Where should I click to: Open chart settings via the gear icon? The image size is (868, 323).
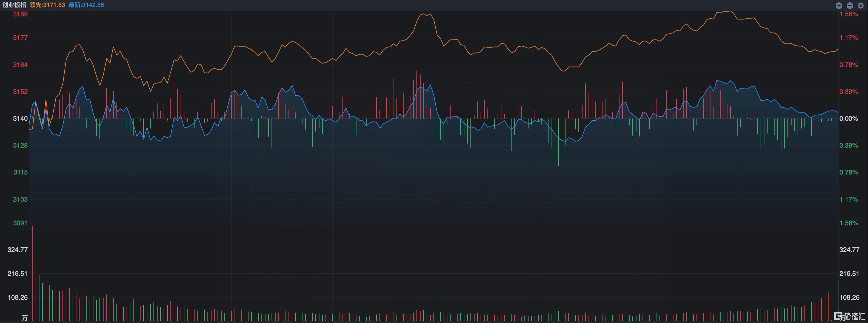tap(861, 5)
